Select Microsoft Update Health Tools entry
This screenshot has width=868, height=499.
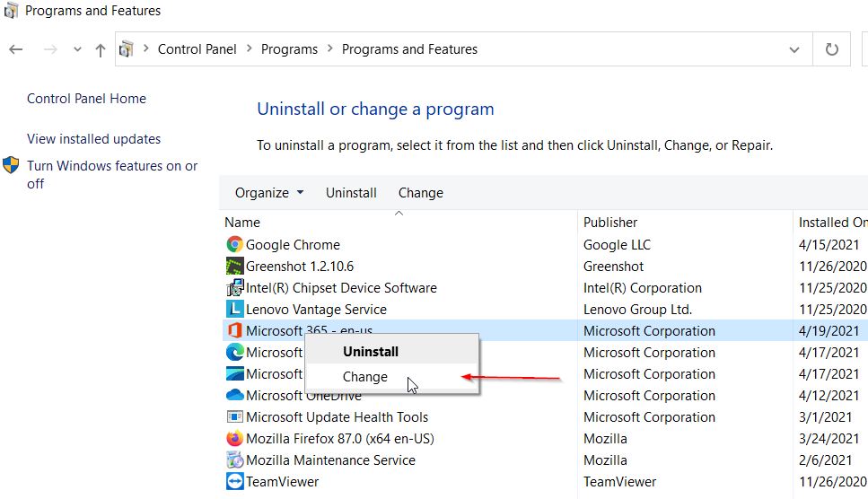(337, 417)
